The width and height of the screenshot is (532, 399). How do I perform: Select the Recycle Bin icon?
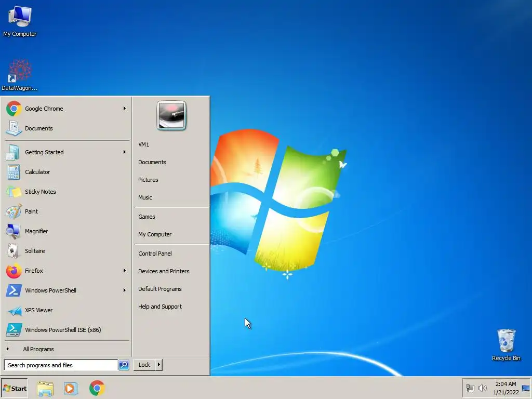click(506, 345)
